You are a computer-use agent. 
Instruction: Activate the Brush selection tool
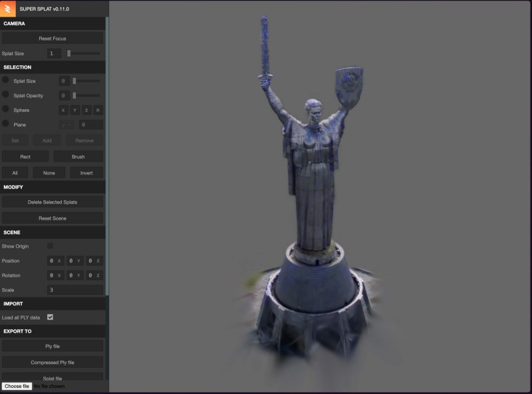coord(78,156)
